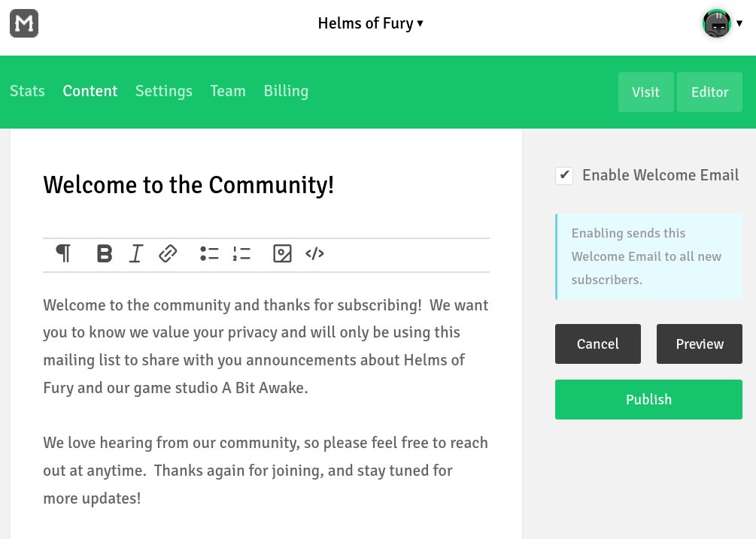Uncheck the Enable Welcome Email checkbox
Viewport: 756px width, 539px height.
point(564,175)
